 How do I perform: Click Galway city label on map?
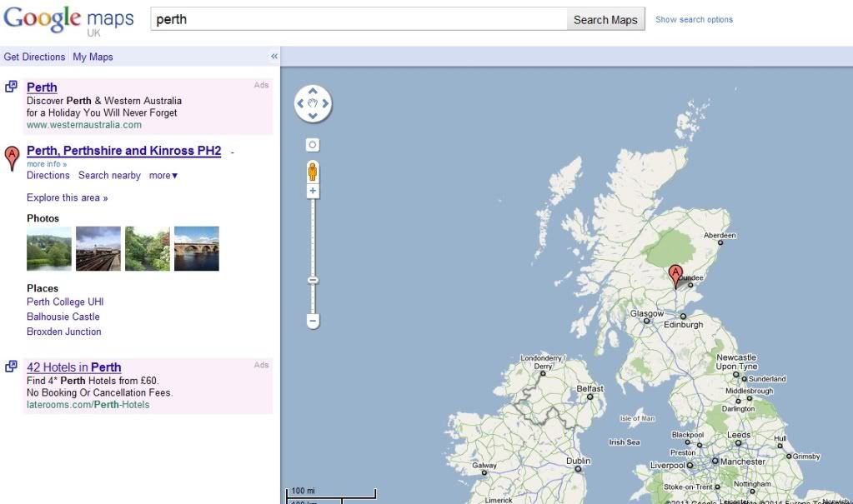click(484, 466)
